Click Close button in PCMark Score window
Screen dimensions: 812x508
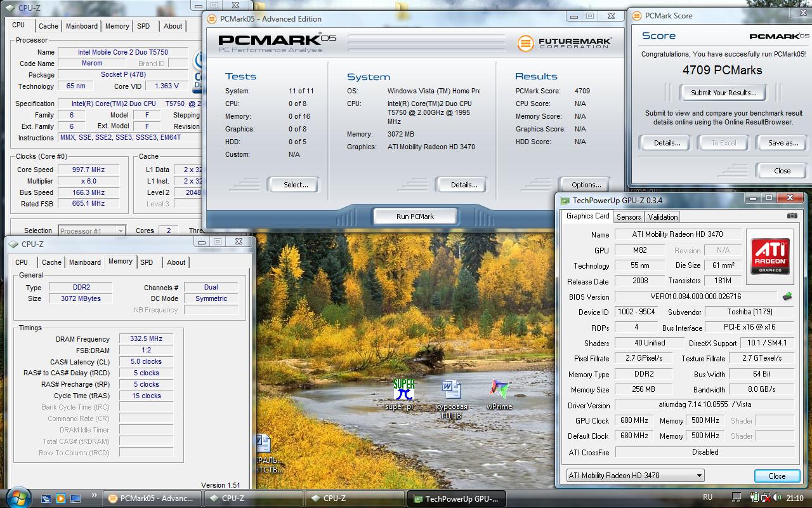782,171
